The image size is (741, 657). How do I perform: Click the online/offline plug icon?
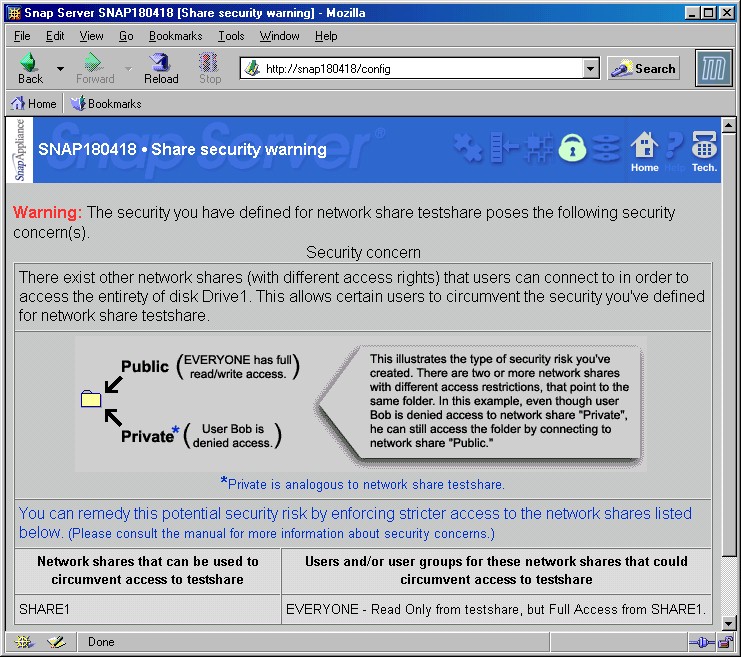(x=702, y=642)
